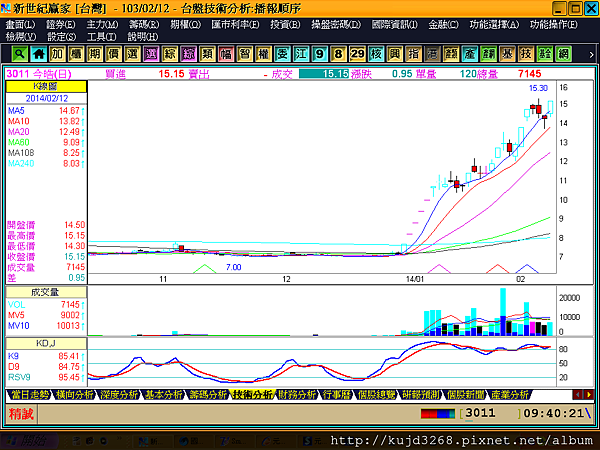
Task: Click the 成交量 panel header
Action: [x=46, y=292]
